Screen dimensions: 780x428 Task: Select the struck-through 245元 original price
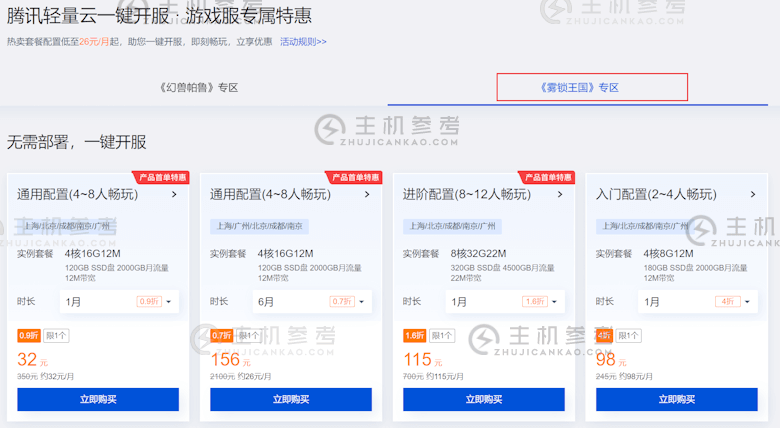[606, 377]
